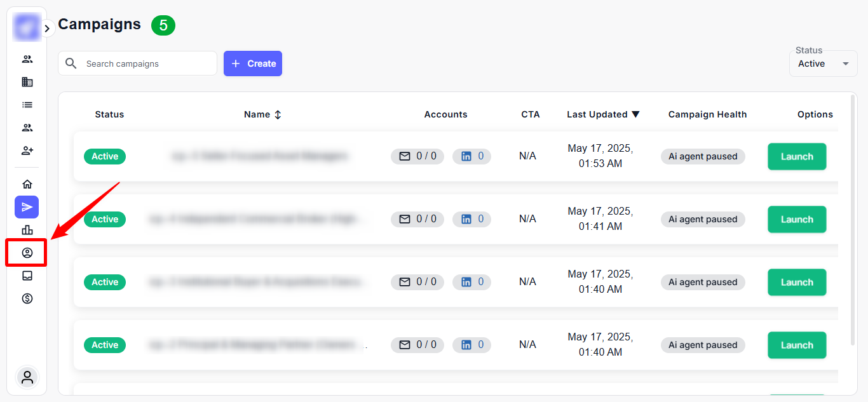Image resolution: width=868 pixels, height=402 pixels.
Task: Sort campaigns by the Name column
Action: point(262,114)
